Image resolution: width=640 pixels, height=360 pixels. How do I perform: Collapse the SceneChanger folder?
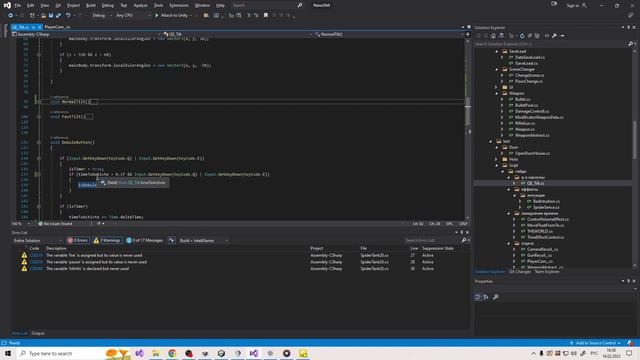pyautogui.click(x=497, y=69)
